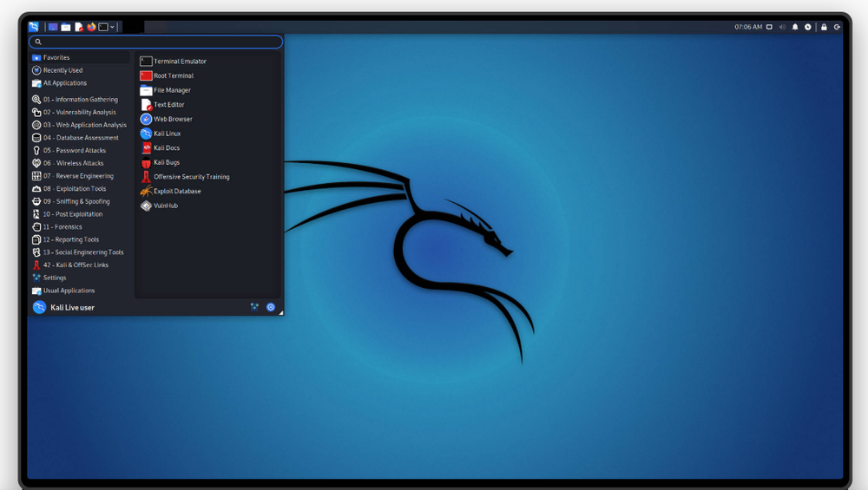
Task: Click the log out icon in the panel
Action: pyautogui.click(x=837, y=27)
